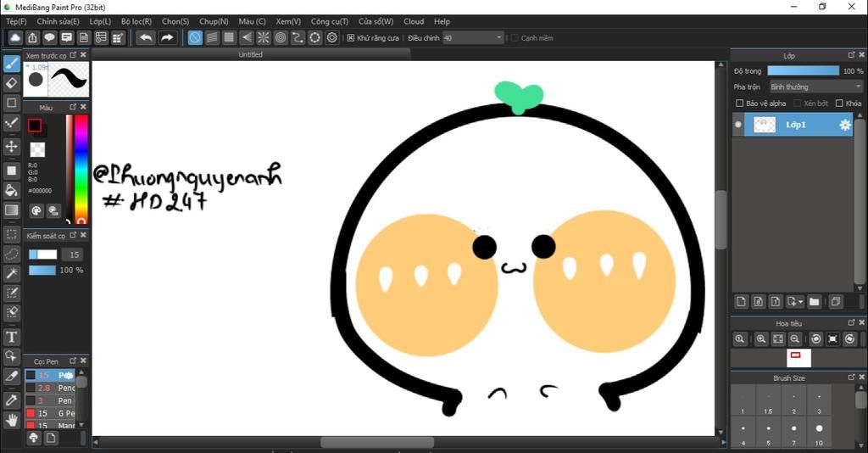Create new layer with page icon
Image resolution: width=868 pixels, height=453 pixels.
(x=741, y=301)
